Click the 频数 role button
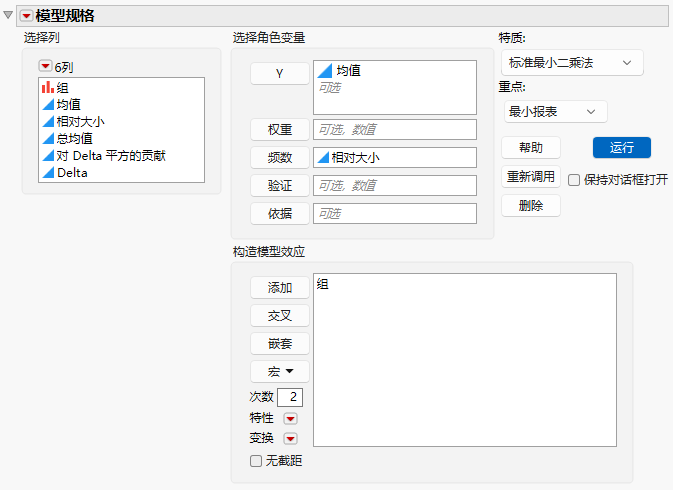Image resolution: width=673 pixels, height=490 pixels. [x=280, y=157]
